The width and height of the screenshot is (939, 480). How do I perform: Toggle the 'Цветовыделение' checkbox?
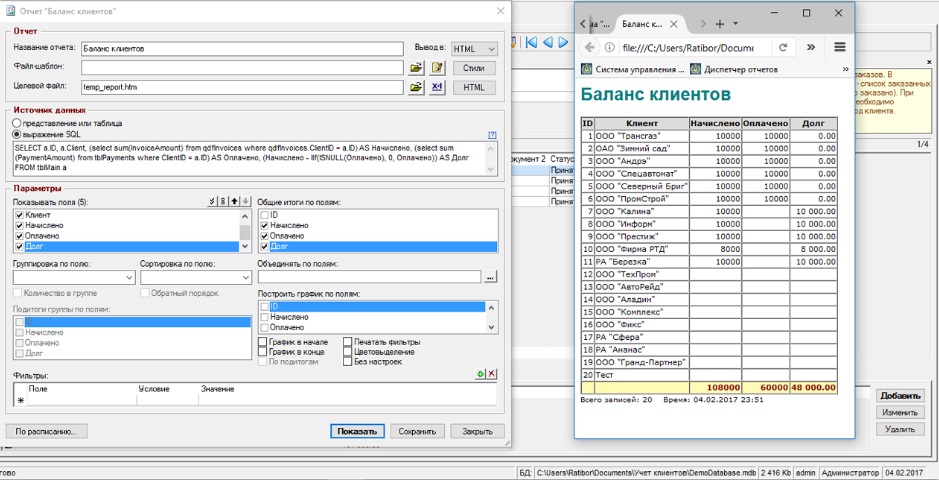348,352
